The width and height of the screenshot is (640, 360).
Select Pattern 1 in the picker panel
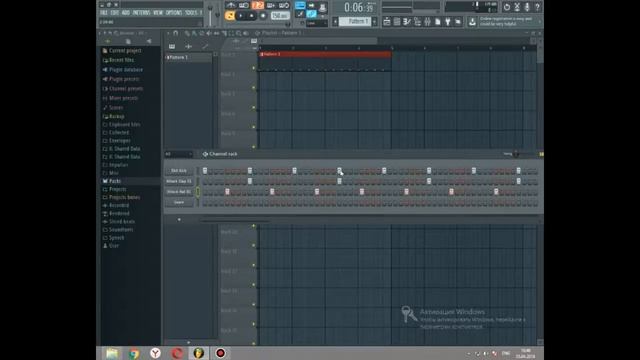point(189,58)
